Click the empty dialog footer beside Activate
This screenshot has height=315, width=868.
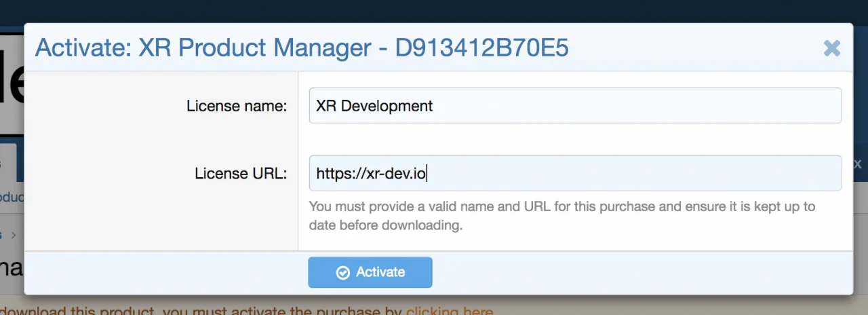click(x=610, y=272)
